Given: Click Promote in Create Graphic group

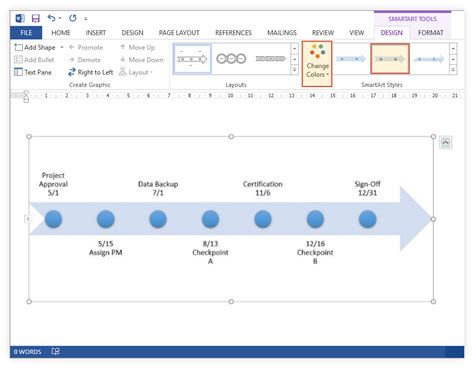Looking at the screenshot, I should 86,47.
